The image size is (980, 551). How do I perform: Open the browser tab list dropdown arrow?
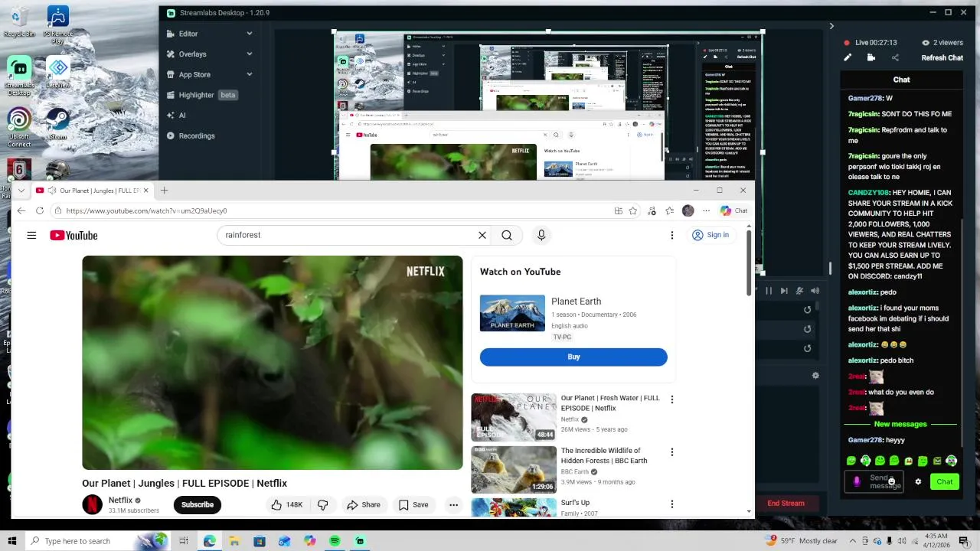[21, 190]
